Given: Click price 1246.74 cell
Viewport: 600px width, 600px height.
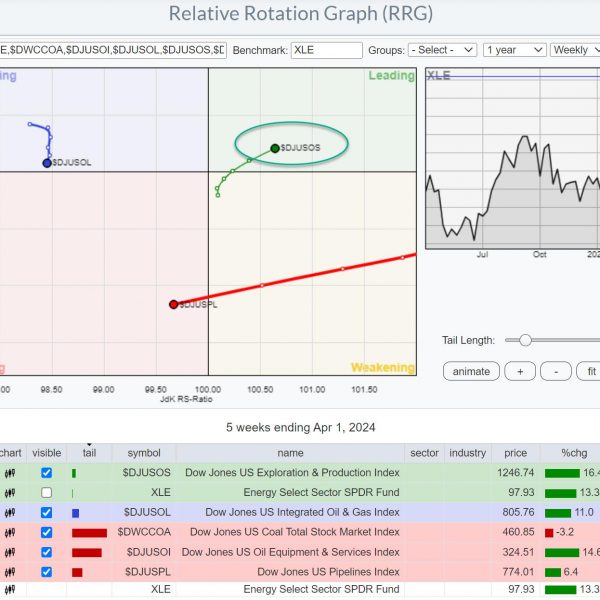Looking at the screenshot, I should click(515, 473).
